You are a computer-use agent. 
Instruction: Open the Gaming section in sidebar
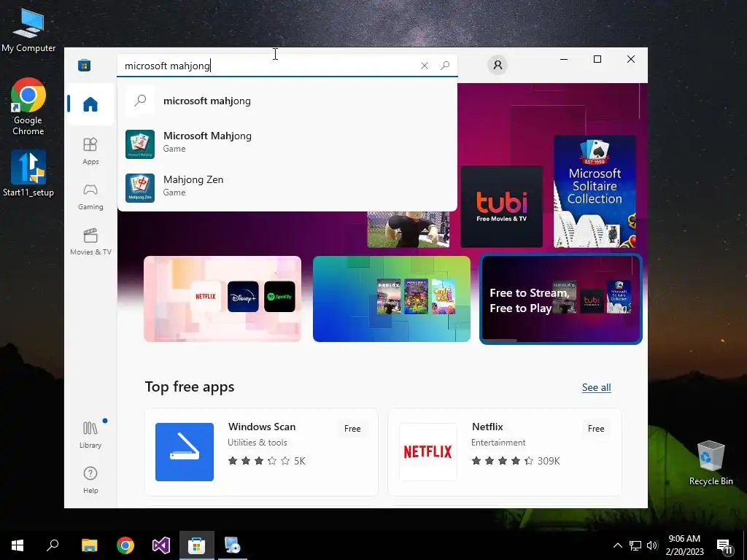coord(90,197)
